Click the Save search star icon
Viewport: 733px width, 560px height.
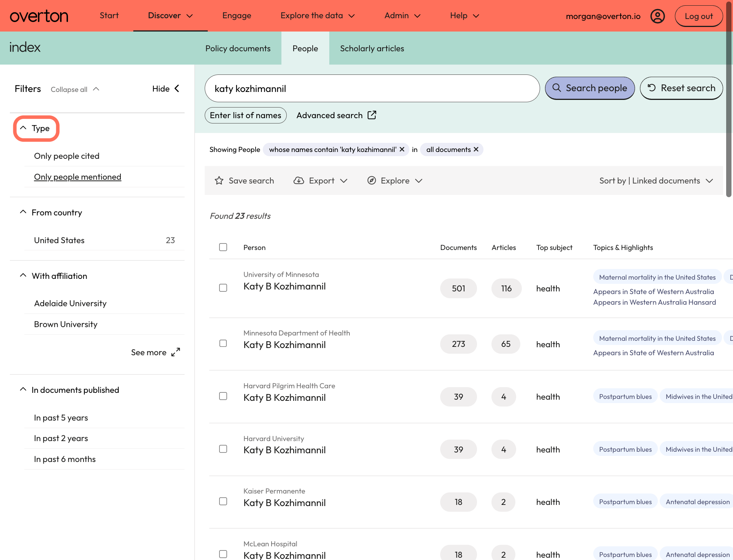pyautogui.click(x=219, y=180)
